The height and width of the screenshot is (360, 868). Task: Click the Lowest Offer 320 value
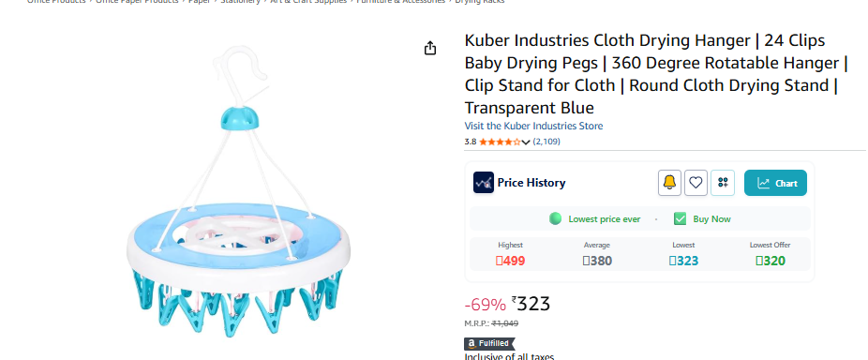(x=770, y=261)
